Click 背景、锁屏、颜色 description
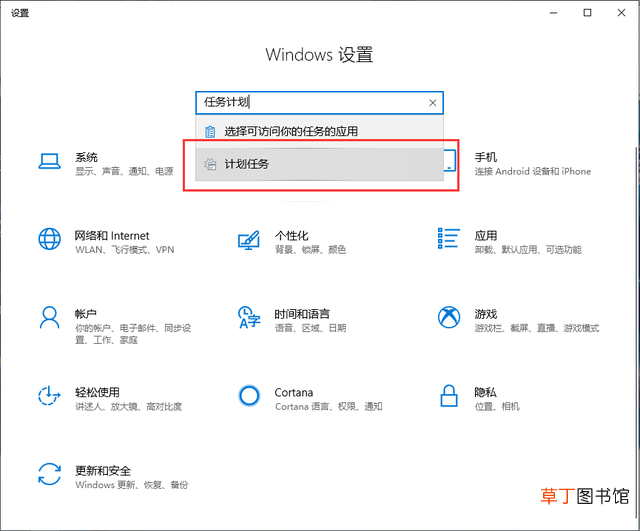The image size is (640, 531). coord(310,250)
